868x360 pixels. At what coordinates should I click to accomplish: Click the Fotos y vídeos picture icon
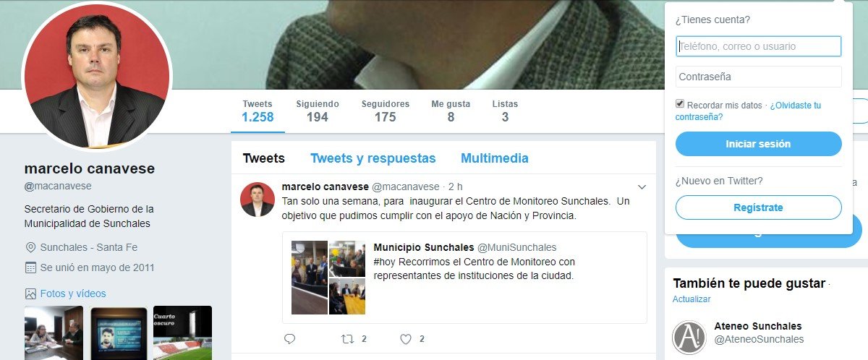30,293
